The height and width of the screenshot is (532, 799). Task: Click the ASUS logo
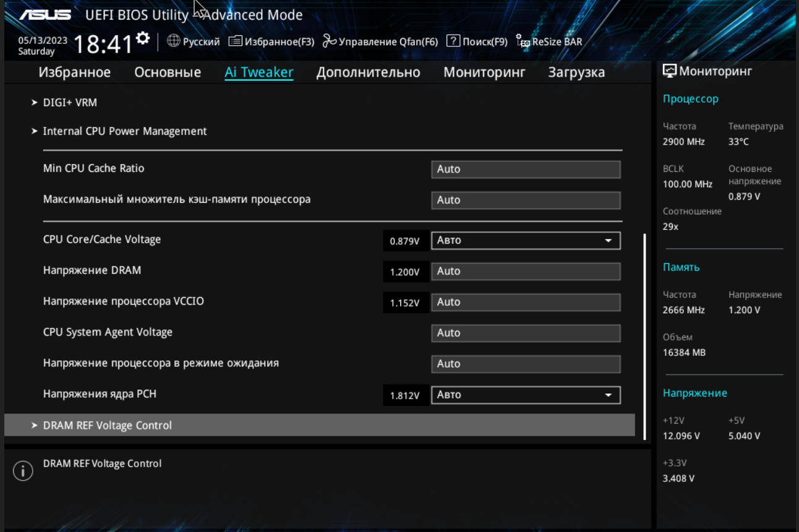(46, 14)
